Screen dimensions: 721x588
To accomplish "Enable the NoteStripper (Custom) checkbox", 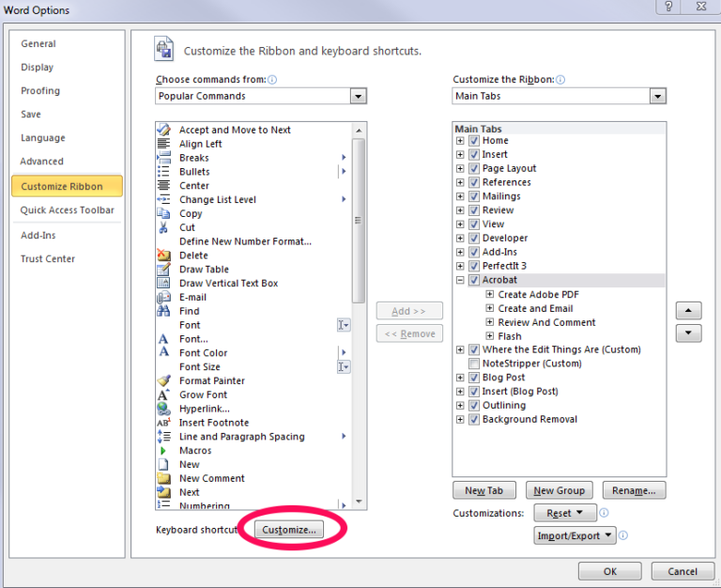I will tap(474, 364).
